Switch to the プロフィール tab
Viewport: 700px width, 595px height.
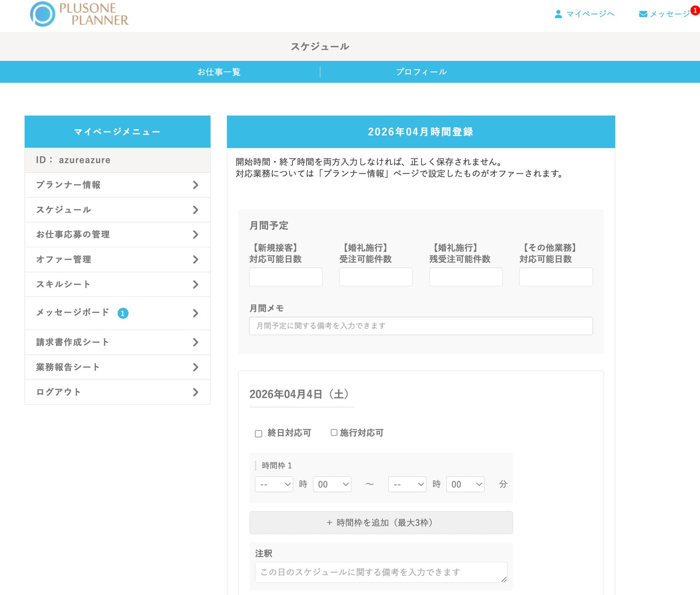[421, 72]
